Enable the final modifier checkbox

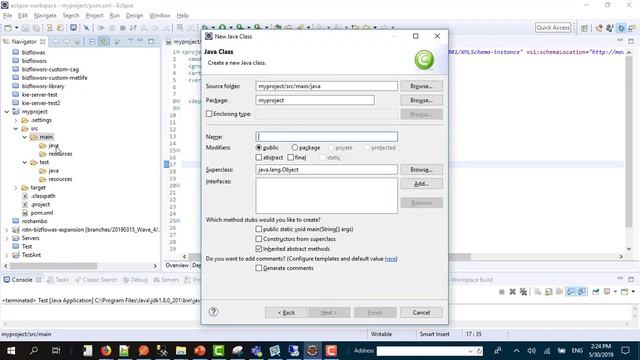pos(291,157)
